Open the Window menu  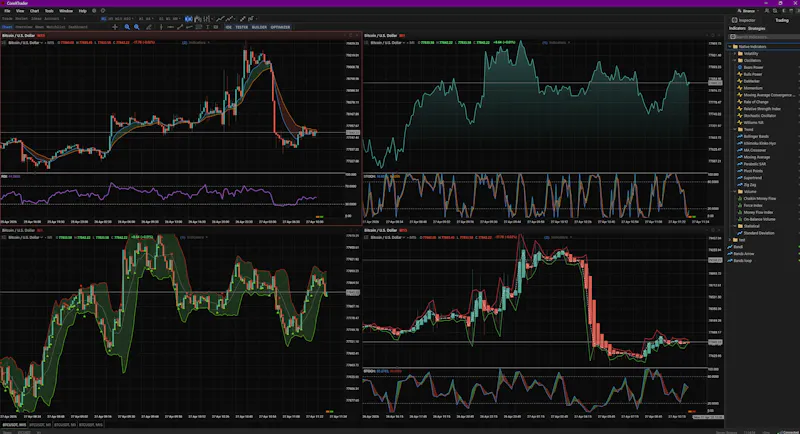coord(66,11)
